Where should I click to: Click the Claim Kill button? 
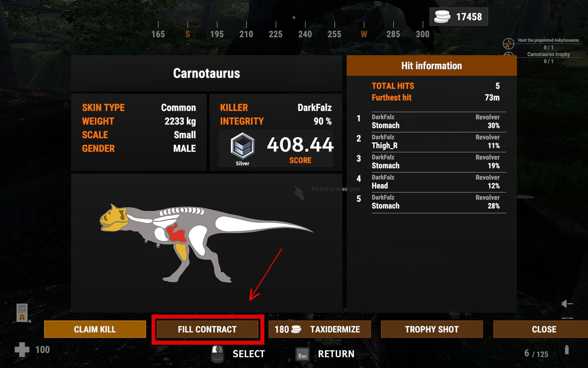click(95, 329)
